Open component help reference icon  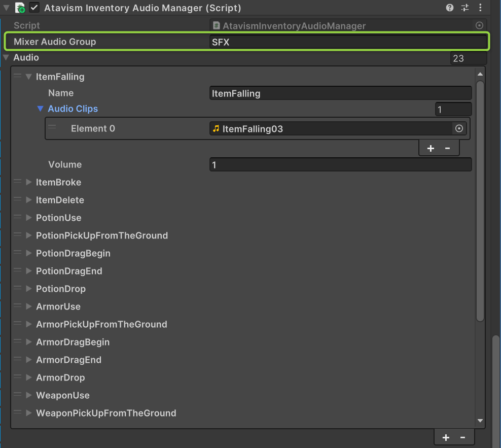point(449,8)
